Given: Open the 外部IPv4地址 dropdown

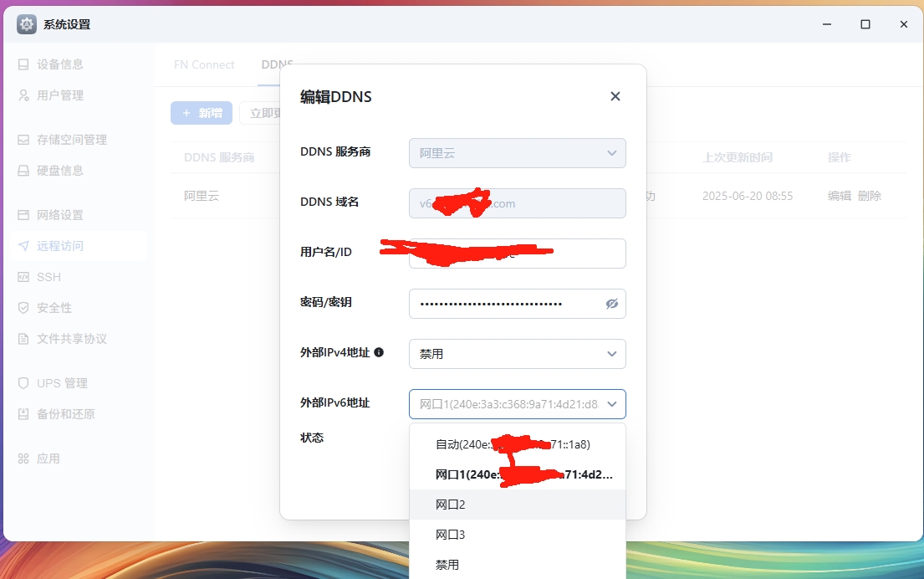Looking at the screenshot, I should [x=518, y=354].
